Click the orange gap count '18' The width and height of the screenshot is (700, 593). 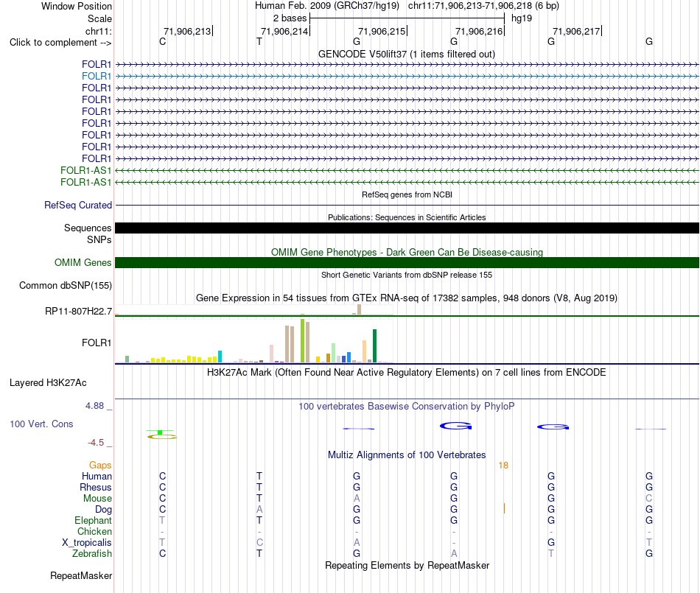[x=503, y=466]
